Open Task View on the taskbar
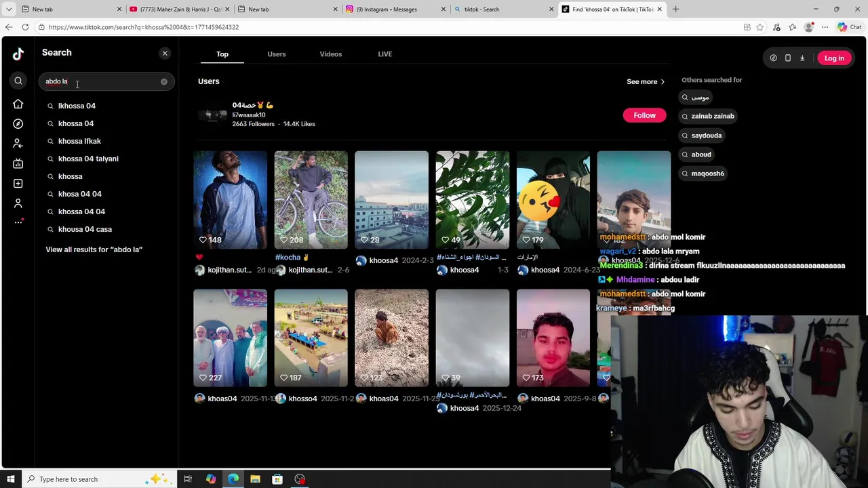Viewport: 868px width, 488px height. 188,479
